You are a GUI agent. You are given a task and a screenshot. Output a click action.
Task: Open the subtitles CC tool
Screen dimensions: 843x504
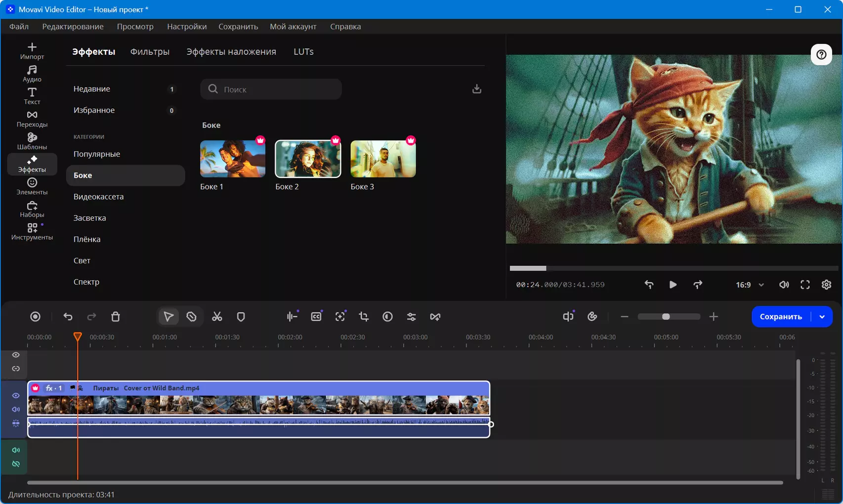pos(316,317)
